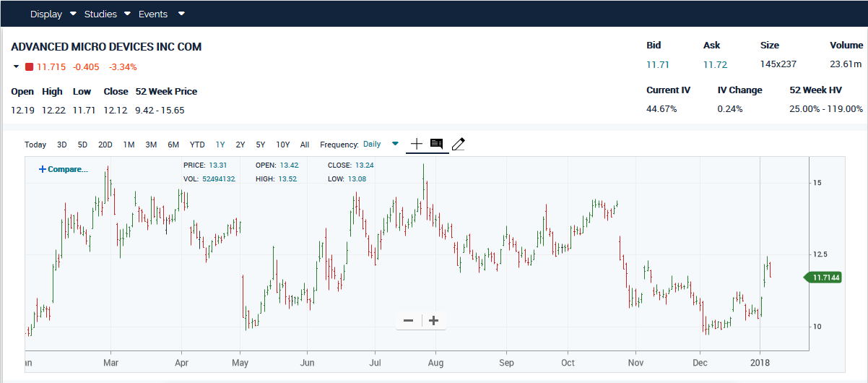This screenshot has width=868, height=383.
Task: Expand the Studies dropdown arrow
Action: point(127,14)
